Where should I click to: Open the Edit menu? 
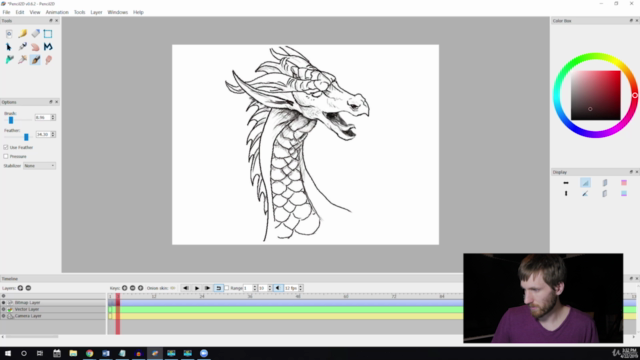tap(20, 12)
